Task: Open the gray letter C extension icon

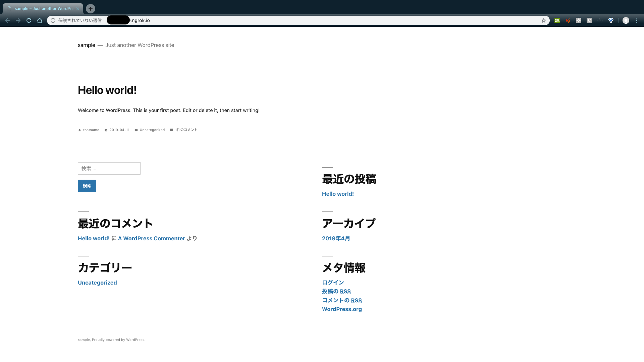Action: tap(589, 20)
